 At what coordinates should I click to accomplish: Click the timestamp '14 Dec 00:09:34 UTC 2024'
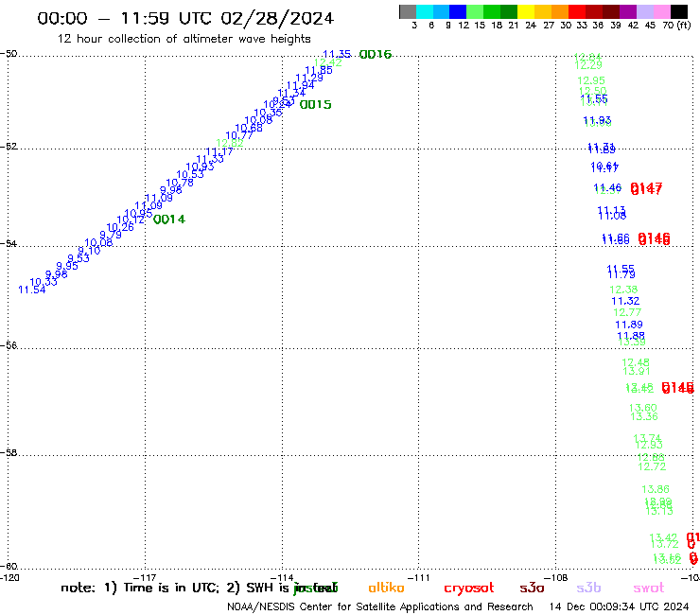(x=619, y=607)
